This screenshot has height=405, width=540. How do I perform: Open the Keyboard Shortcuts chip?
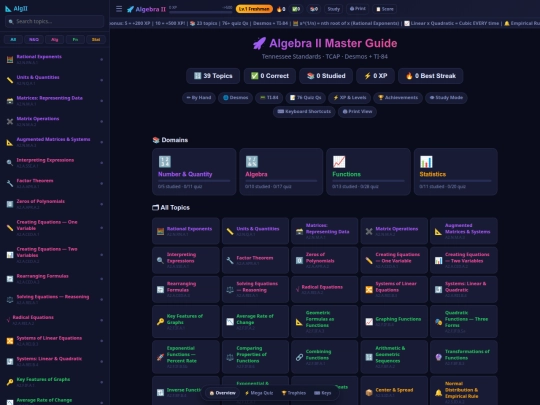point(304,112)
